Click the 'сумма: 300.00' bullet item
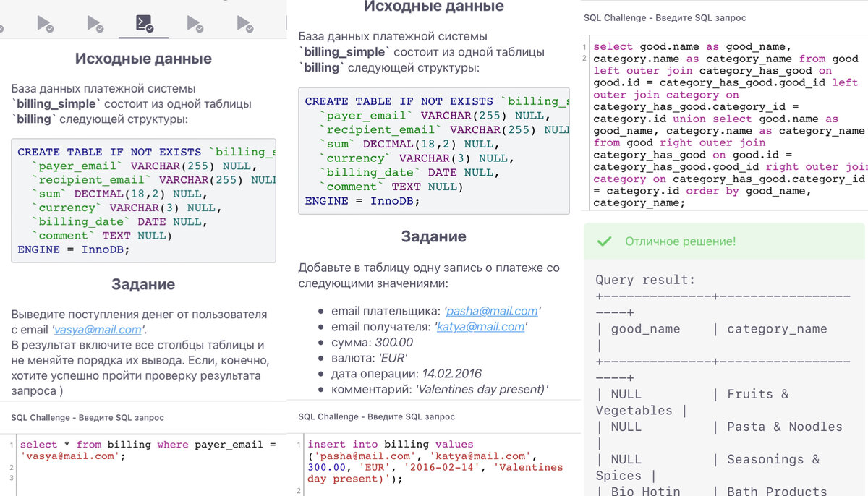This screenshot has height=496, width=868. pos(373,343)
